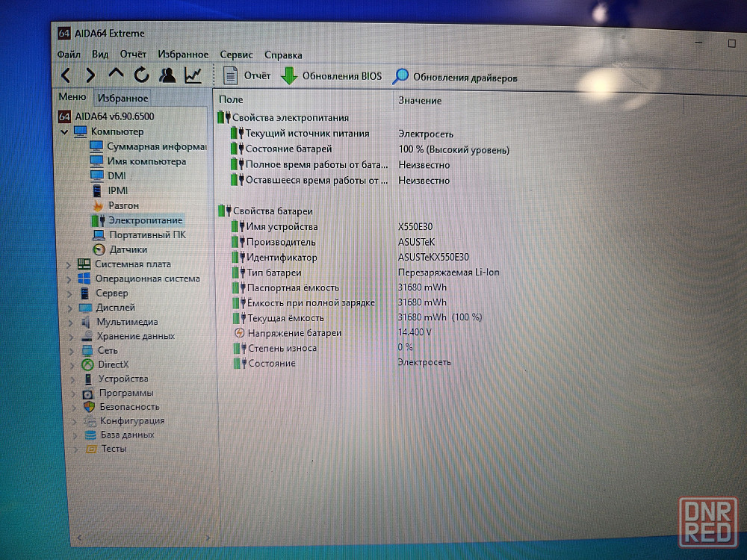This screenshot has height=560, width=747.
Task: Click the Forward navigation arrow
Action: (90, 75)
